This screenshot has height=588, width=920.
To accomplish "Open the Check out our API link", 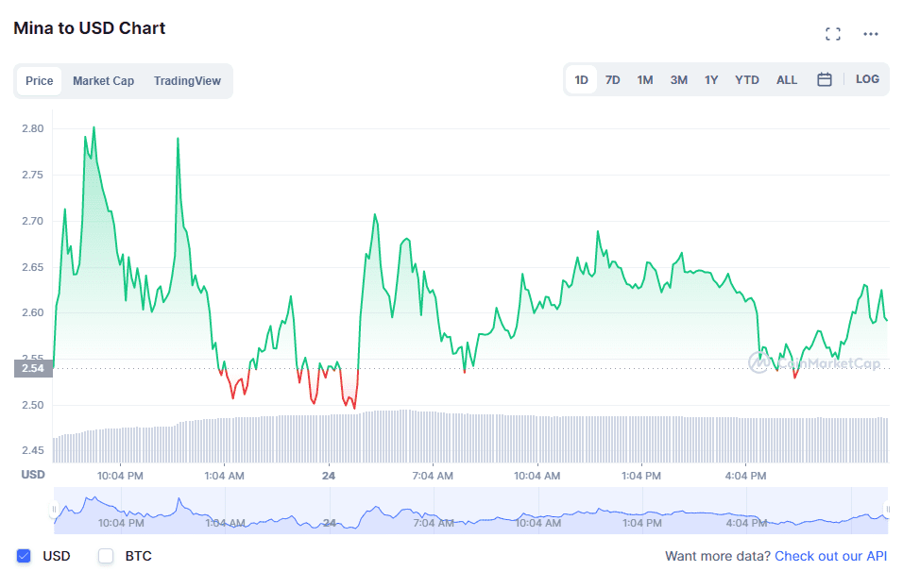I will tap(830, 556).
